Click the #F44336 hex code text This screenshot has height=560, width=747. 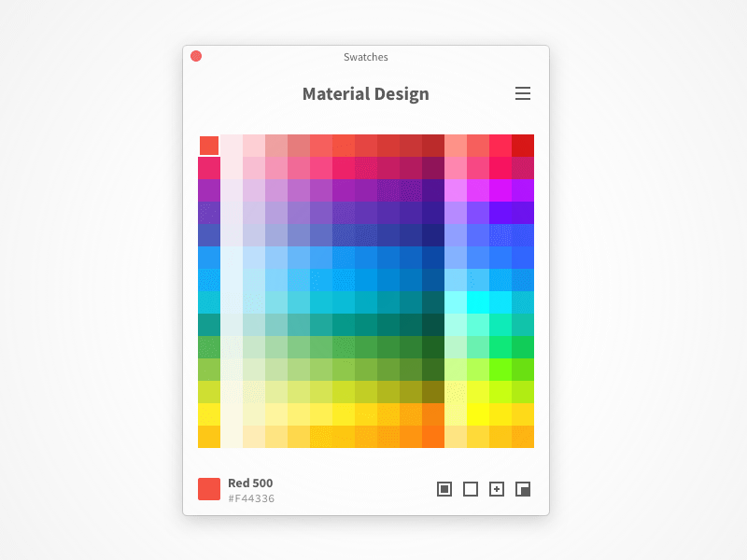click(251, 498)
